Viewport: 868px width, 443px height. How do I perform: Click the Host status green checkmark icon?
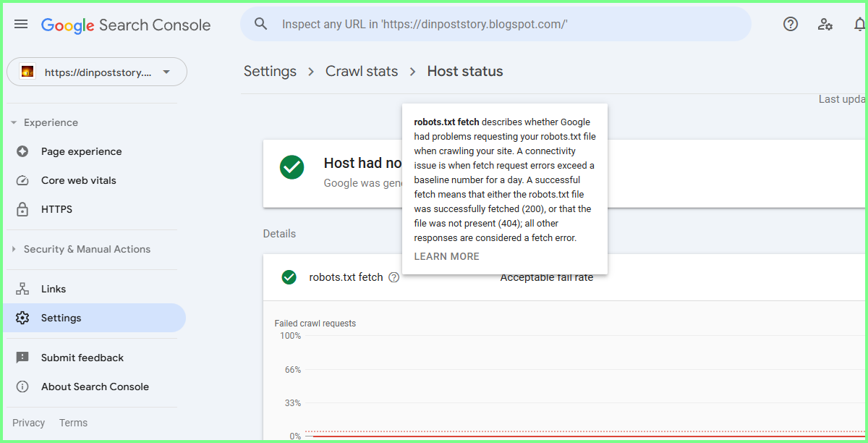coord(292,166)
